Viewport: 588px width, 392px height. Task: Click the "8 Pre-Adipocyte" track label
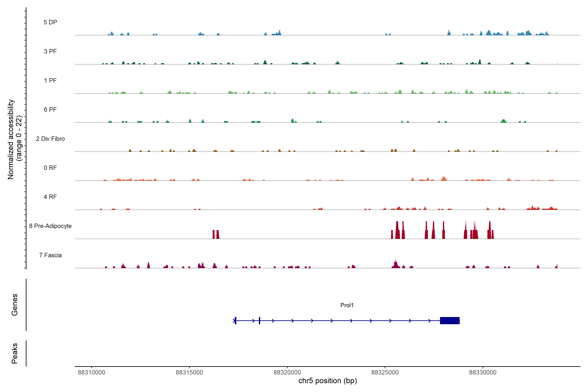point(50,226)
